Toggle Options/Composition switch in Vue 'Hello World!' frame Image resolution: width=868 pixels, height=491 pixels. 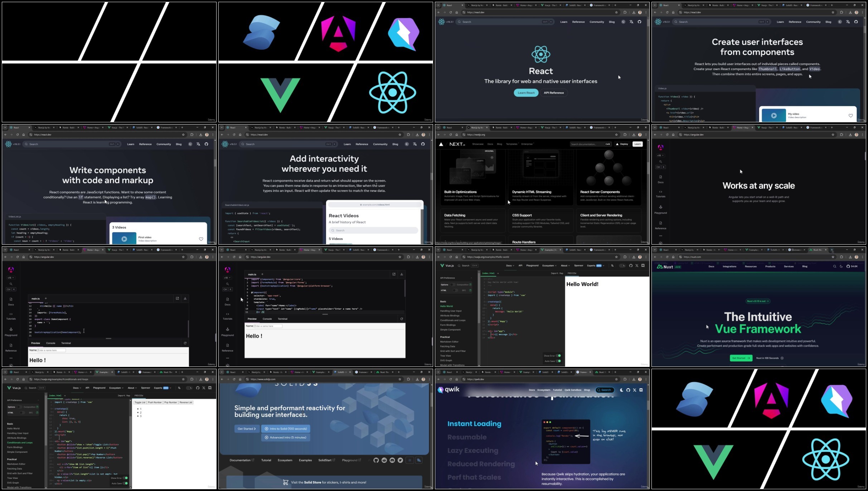(x=452, y=285)
